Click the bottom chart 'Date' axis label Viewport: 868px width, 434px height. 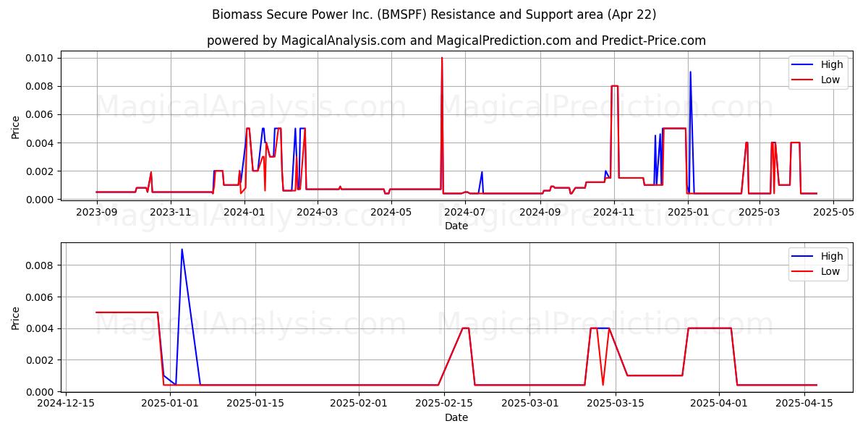(456, 417)
